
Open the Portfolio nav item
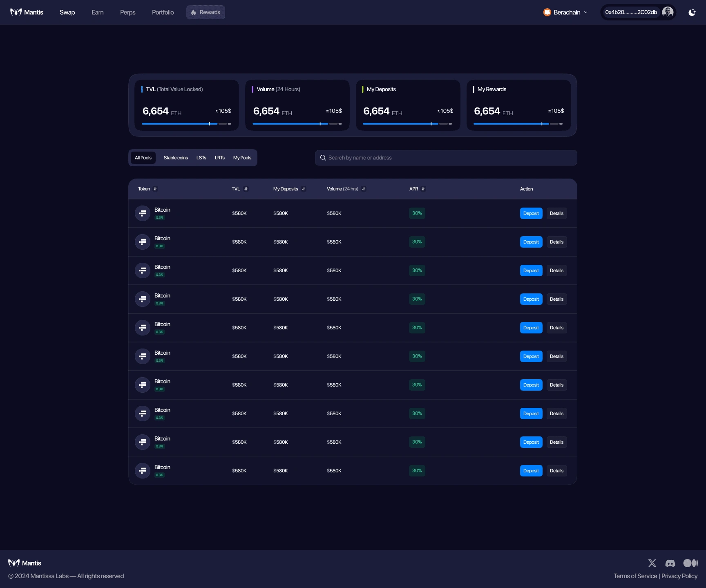[x=163, y=12]
